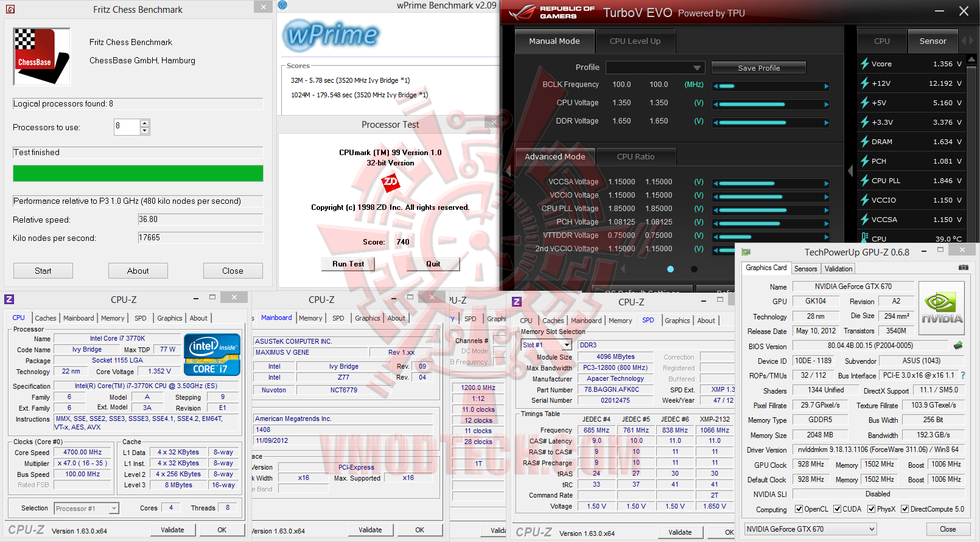Viewport: 980px width, 542px height.
Task: Click the TurboV sensor panel scroll-up arrow
Action: pyautogui.click(x=971, y=59)
